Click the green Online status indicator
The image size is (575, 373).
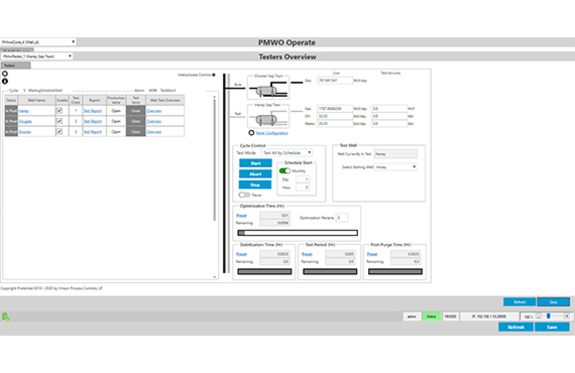click(431, 316)
